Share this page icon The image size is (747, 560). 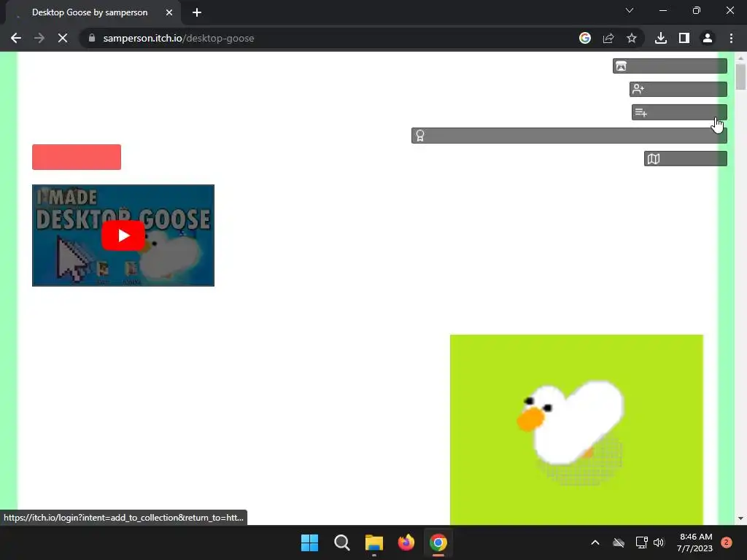(x=608, y=38)
